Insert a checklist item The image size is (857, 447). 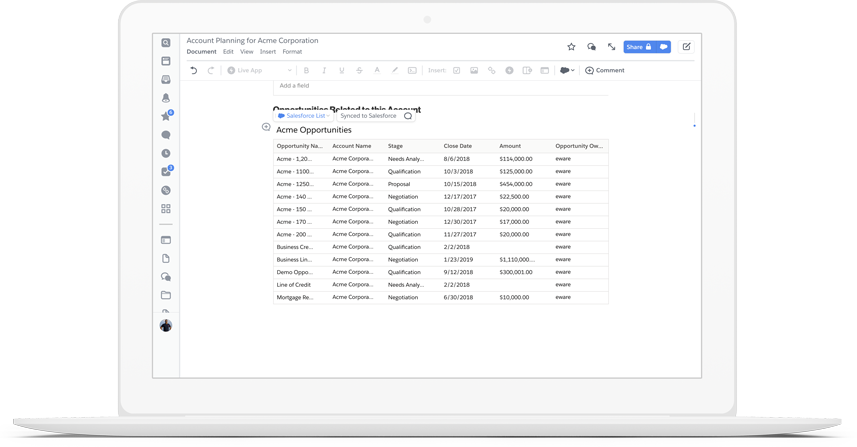pyautogui.click(x=456, y=70)
